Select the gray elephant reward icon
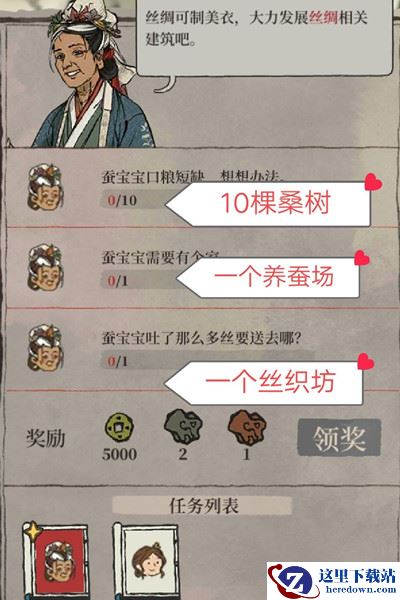 183,426
